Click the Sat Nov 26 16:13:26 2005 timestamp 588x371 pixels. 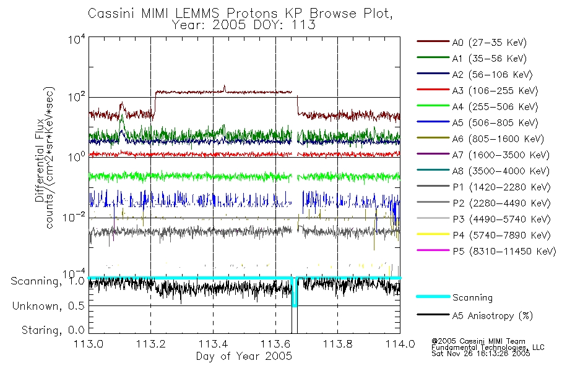(481, 354)
